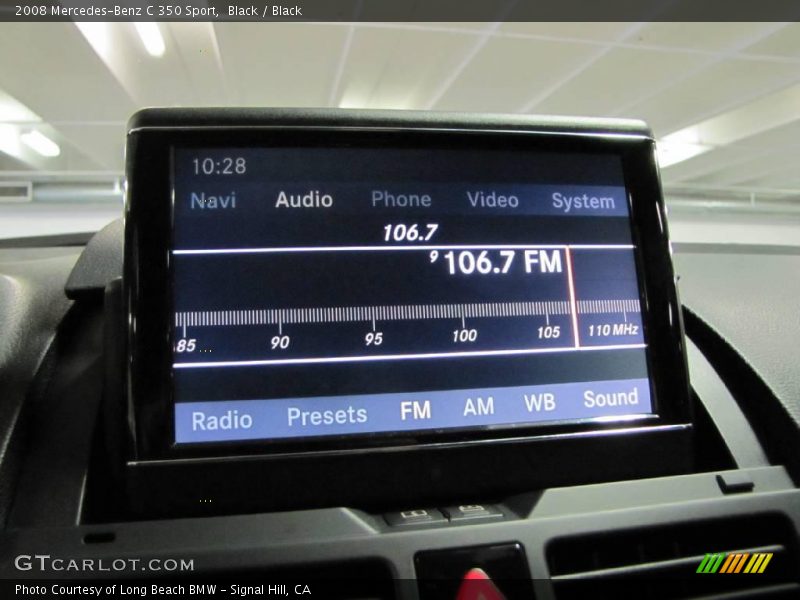800x600 pixels.
Task: Switch to the Video menu
Action: click(492, 199)
